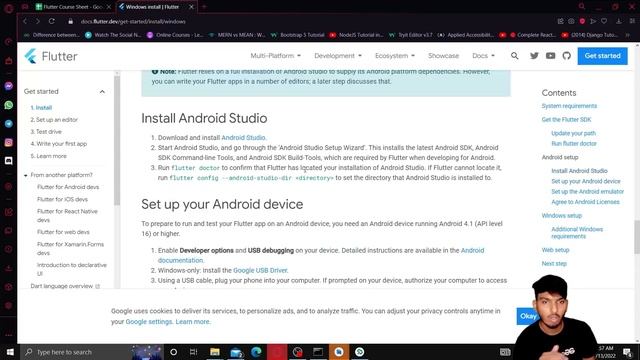Expand the Docs dropdown menu
This screenshot has width=640, height=360.
(483, 56)
